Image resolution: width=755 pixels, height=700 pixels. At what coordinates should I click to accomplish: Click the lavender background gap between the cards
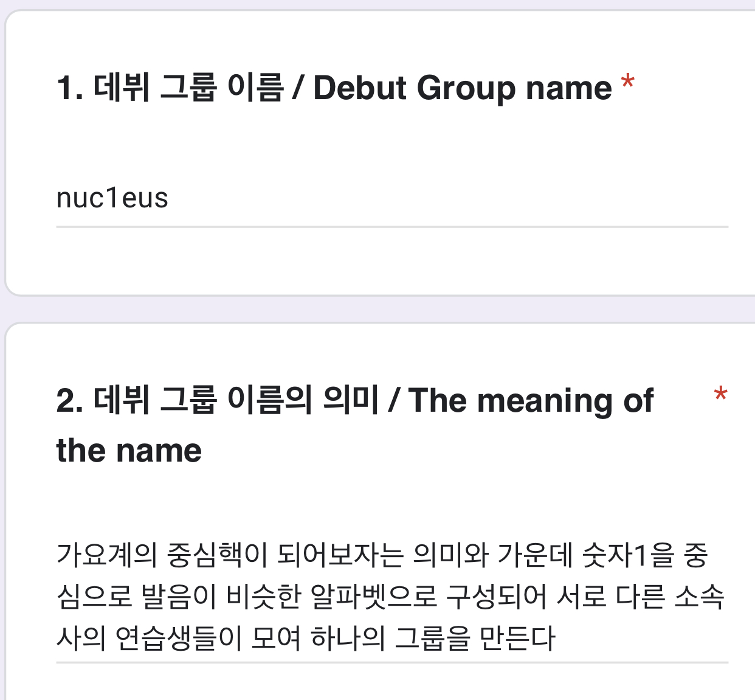click(377, 310)
